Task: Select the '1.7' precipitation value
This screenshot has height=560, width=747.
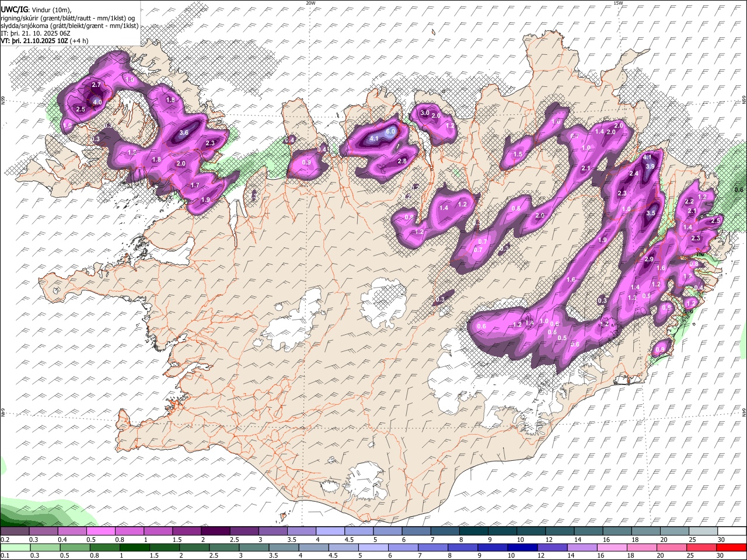Action: click(196, 185)
